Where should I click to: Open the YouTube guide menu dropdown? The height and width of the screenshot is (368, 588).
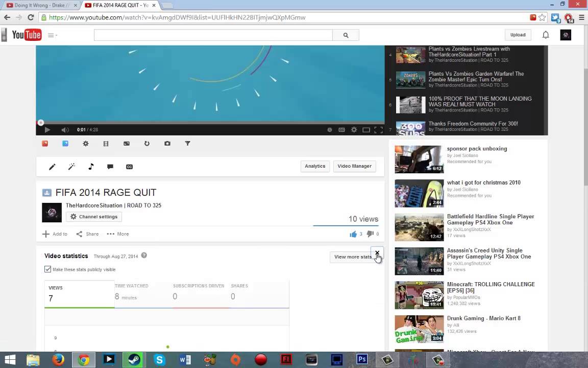click(x=53, y=35)
